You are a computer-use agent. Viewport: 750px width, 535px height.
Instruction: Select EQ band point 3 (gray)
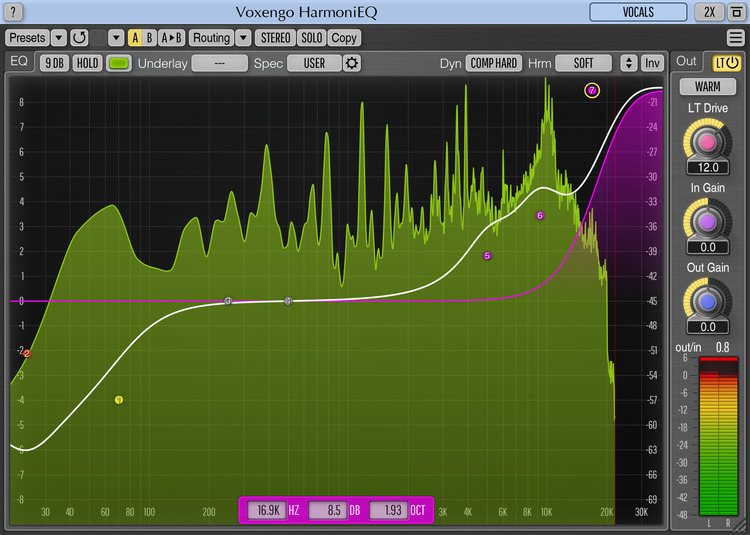[x=228, y=301]
